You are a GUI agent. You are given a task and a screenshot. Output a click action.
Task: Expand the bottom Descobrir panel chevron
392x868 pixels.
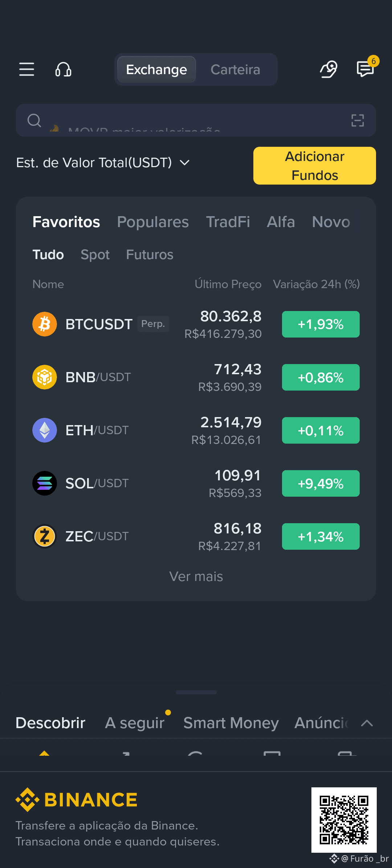(367, 723)
